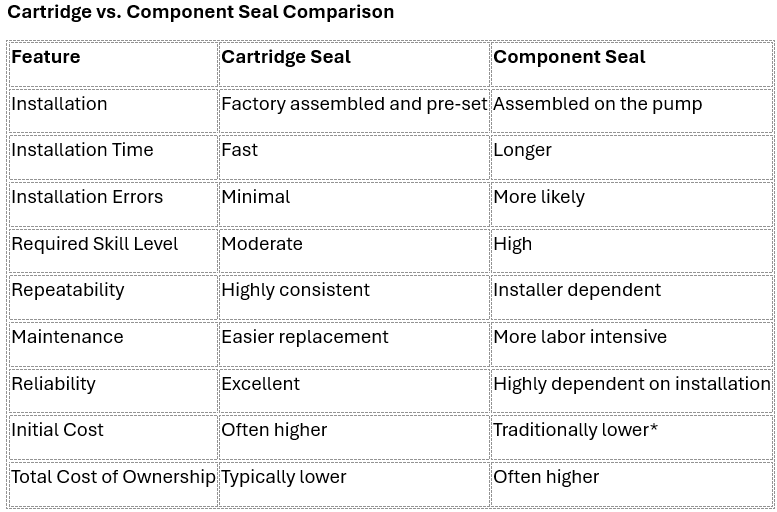The height and width of the screenshot is (512, 777).
Task: Click the 'Traditionally lower*' cell
Action: [x=631, y=437]
